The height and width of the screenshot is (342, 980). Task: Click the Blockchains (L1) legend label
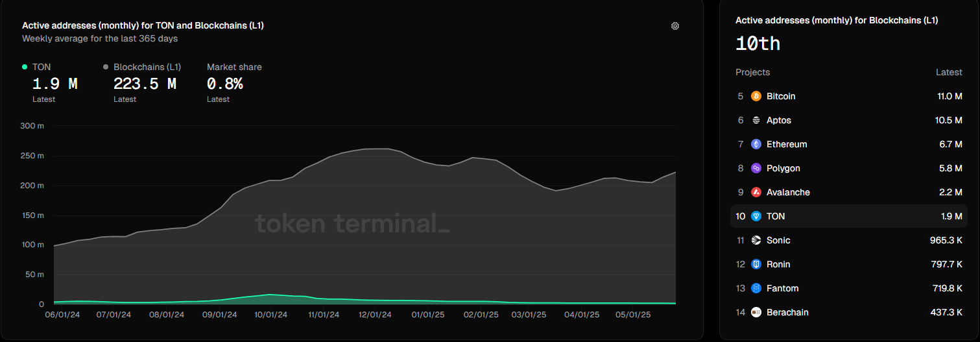click(x=147, y=67)
